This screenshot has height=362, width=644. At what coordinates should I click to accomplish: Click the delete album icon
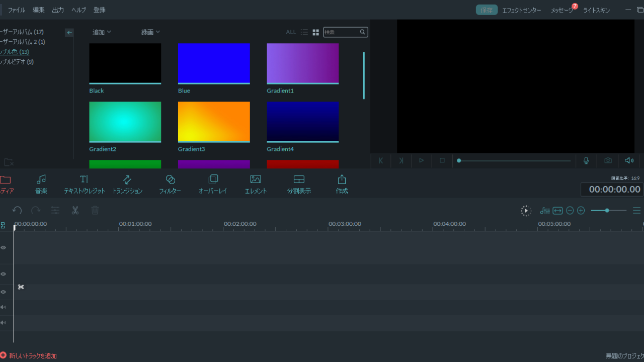pyautogui.click(x=9, y=162)
